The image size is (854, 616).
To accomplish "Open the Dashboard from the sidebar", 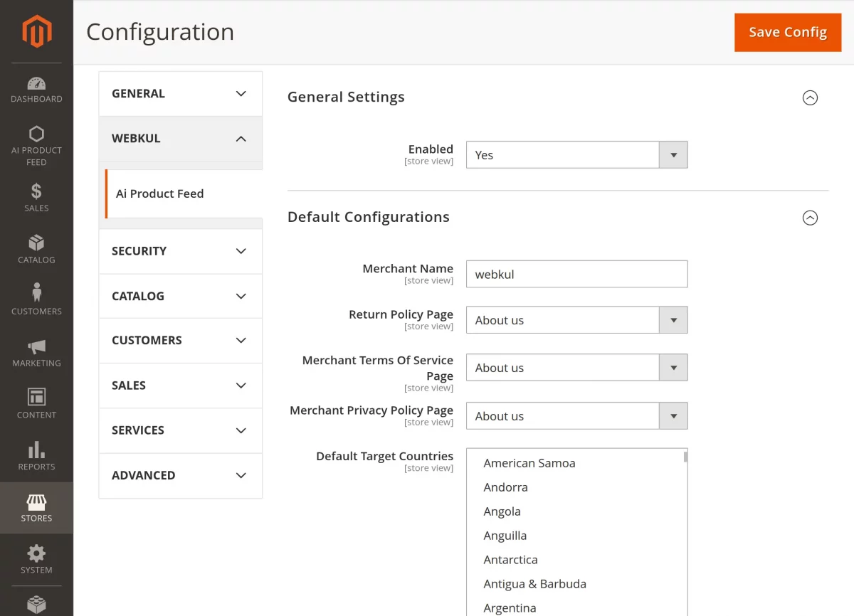I will pyautogui.click(x=36, y=87).
